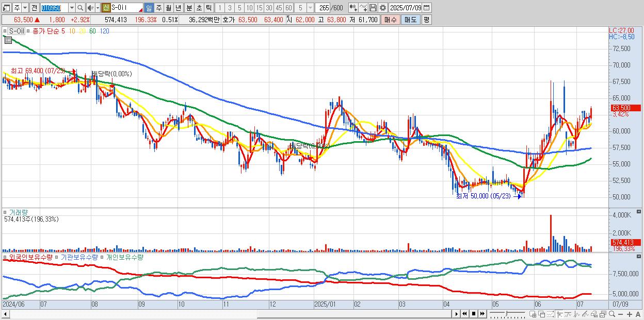The image size is (644, 320).
Task: Click the pencil chart drawing tool icon
Action: tap(585, 314)
